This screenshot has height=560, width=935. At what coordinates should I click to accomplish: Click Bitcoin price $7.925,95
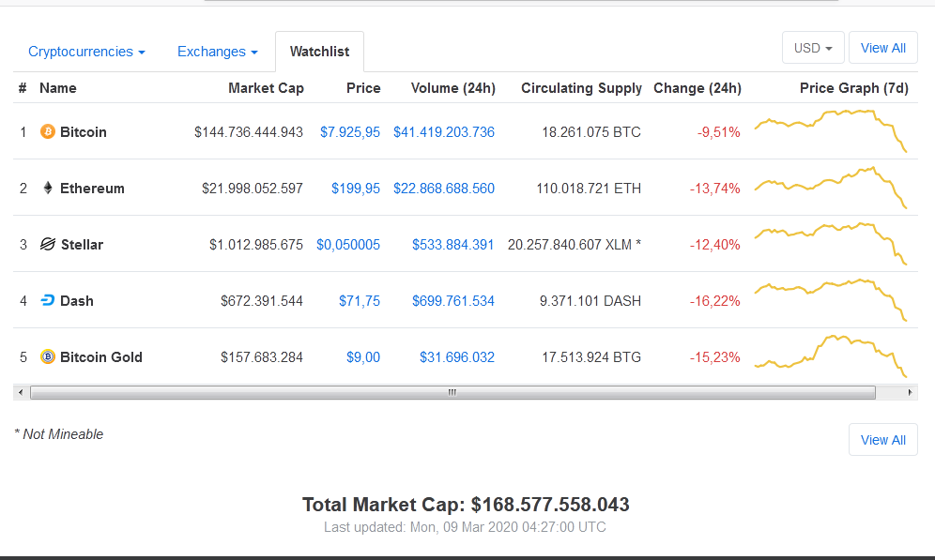tap(350, 132)
